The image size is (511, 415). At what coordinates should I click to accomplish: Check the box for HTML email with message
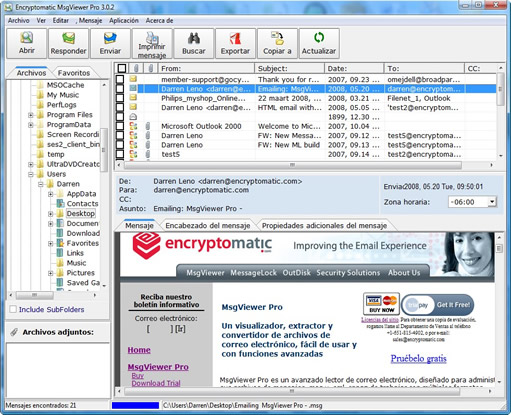click(120, 107)
